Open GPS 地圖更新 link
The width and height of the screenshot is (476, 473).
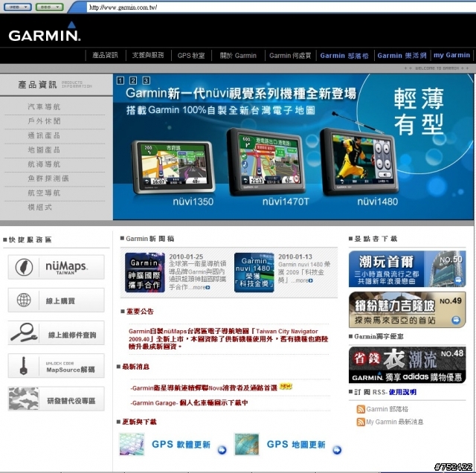point(296,445)
